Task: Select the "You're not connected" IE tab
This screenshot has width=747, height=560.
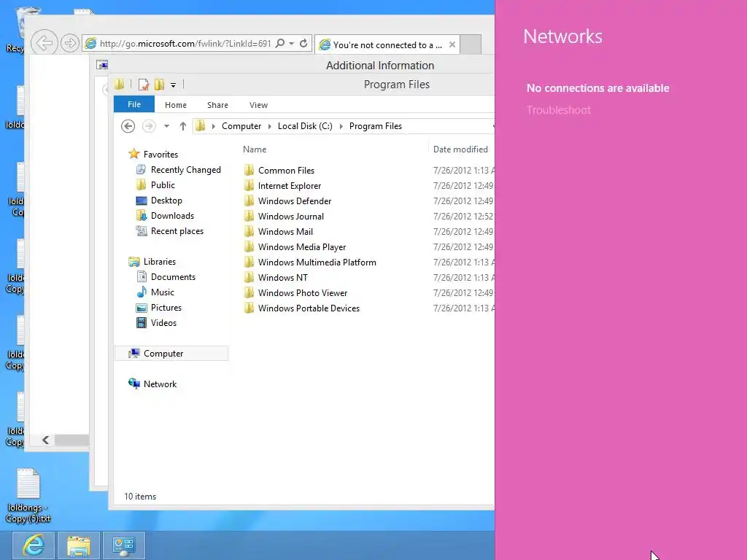Action: click(x=387, y=44)
